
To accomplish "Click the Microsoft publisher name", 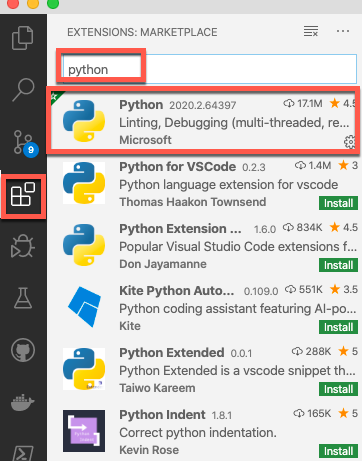I will 145,140.
